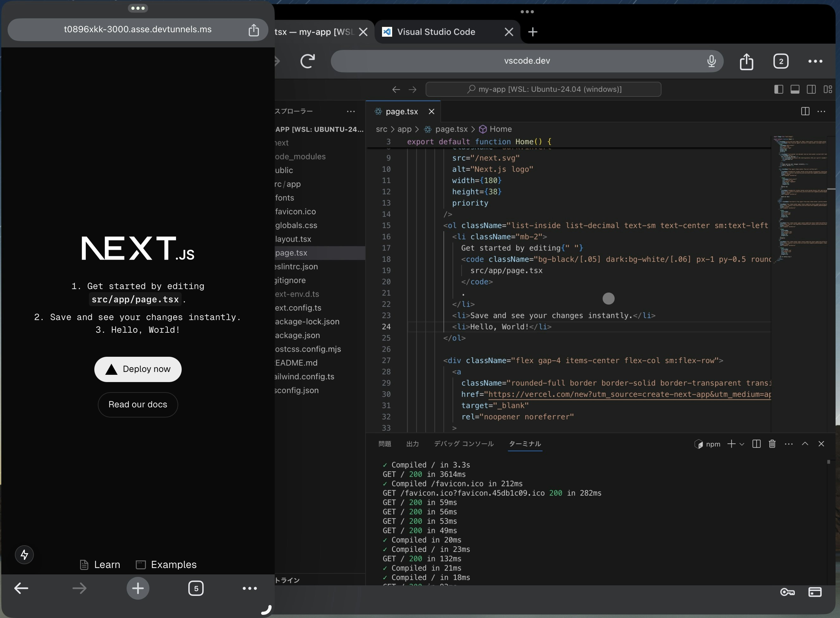Click the split editor right icon
Screen dimensions: 840x618
click(805, 111)
